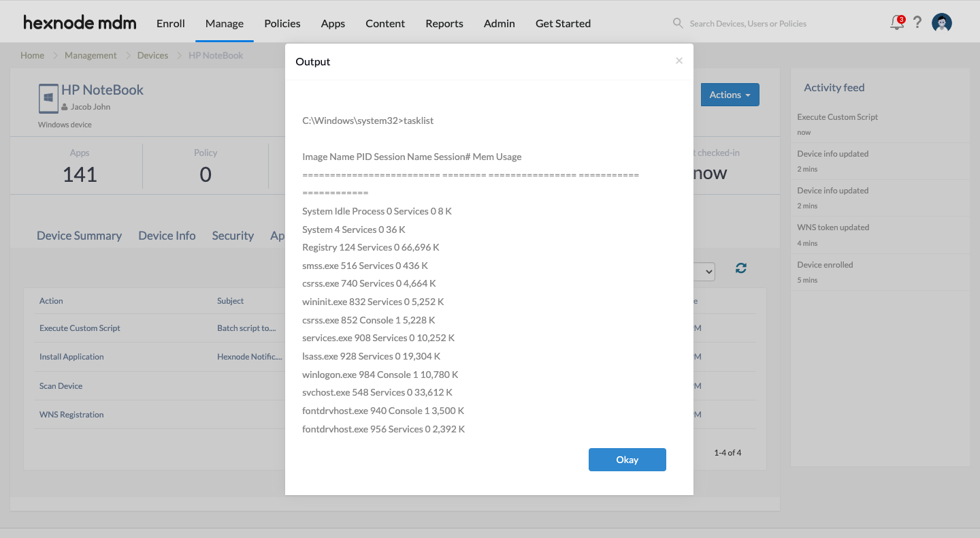This screenshot has width=980, height=538.
Task: Open the Enroll menu
Action: 171,23
